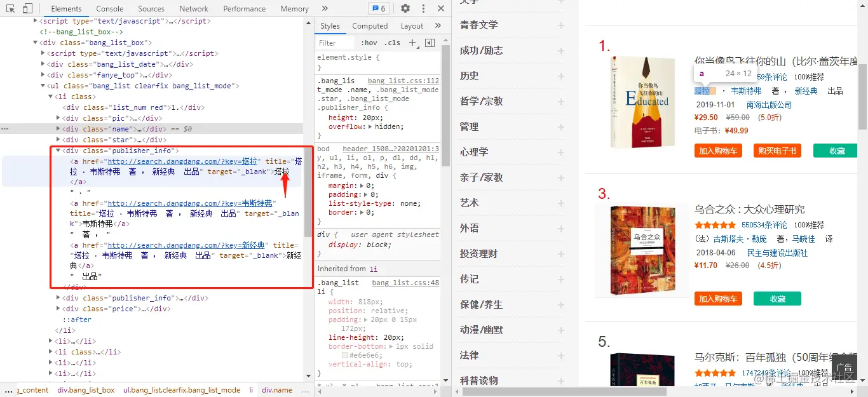868x397 pixels.
Task: Open the 乌合之众 book cover thumbnail
Action: point(642,250)
